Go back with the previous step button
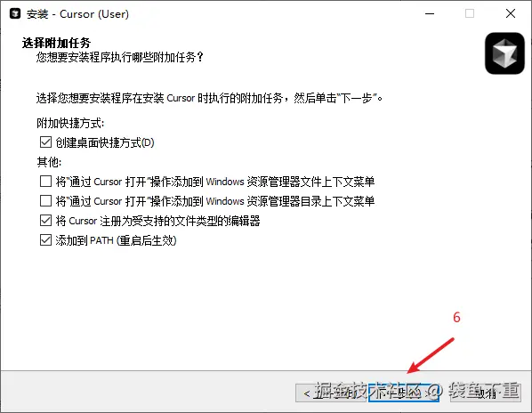The width and height of the screenshot is (532, 413). point(332,393)
